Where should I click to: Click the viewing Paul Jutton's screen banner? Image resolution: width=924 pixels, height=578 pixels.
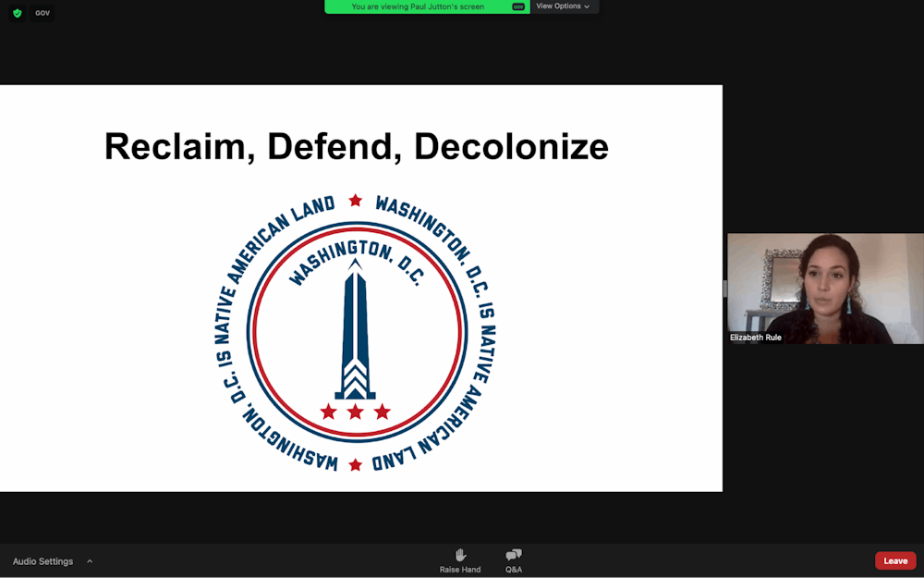pyautogui.click(x=418, y=6)
